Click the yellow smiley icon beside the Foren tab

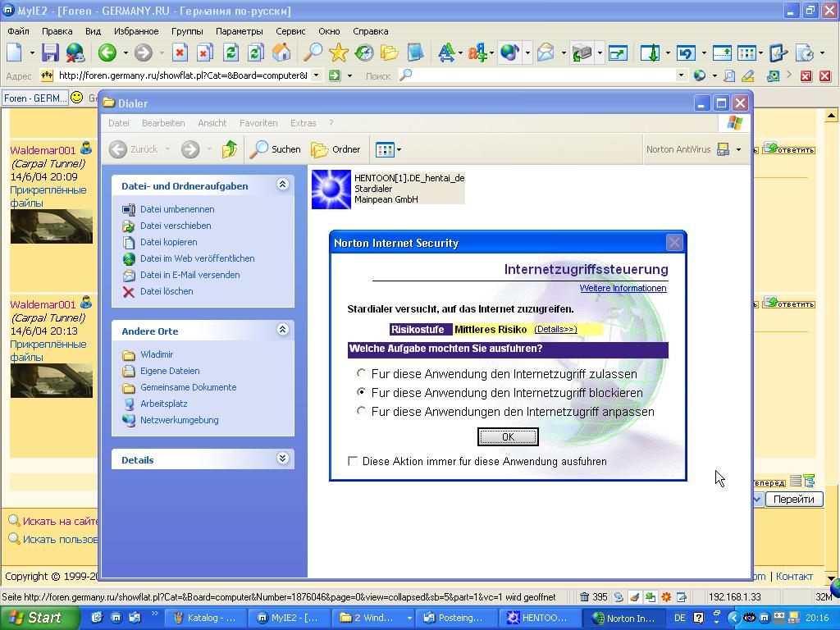point(77,98)
